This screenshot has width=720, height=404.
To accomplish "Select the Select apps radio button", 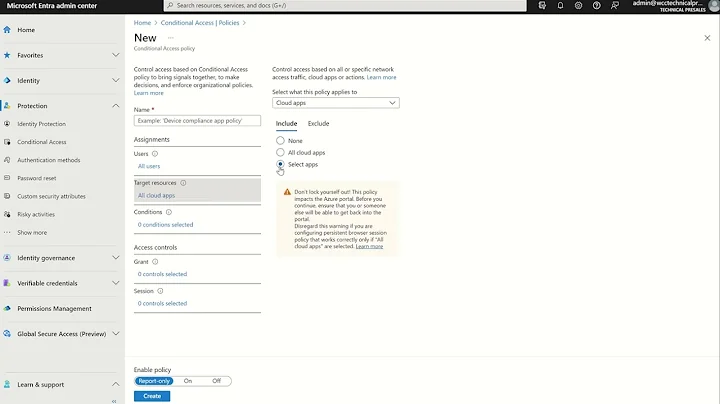I will pos(280,164).
